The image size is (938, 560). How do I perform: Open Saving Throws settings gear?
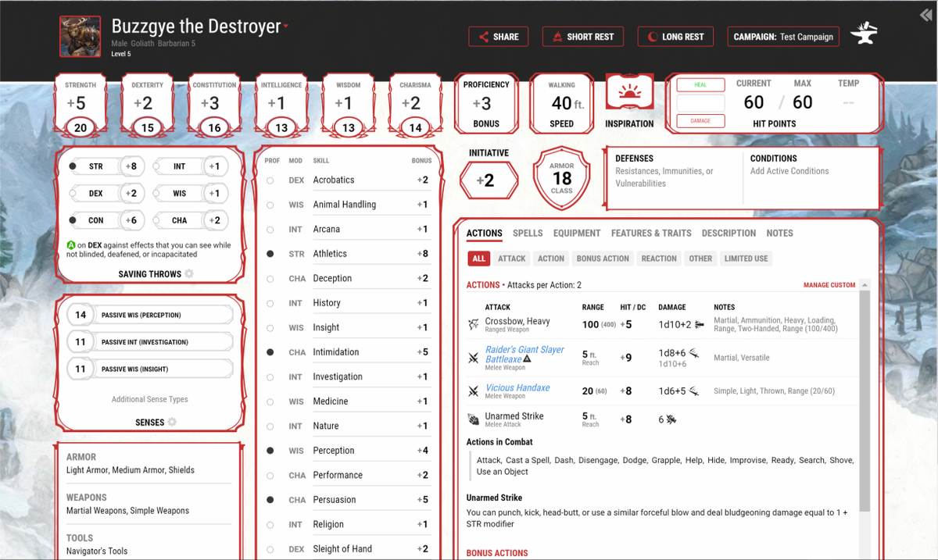tap(189, 274)
